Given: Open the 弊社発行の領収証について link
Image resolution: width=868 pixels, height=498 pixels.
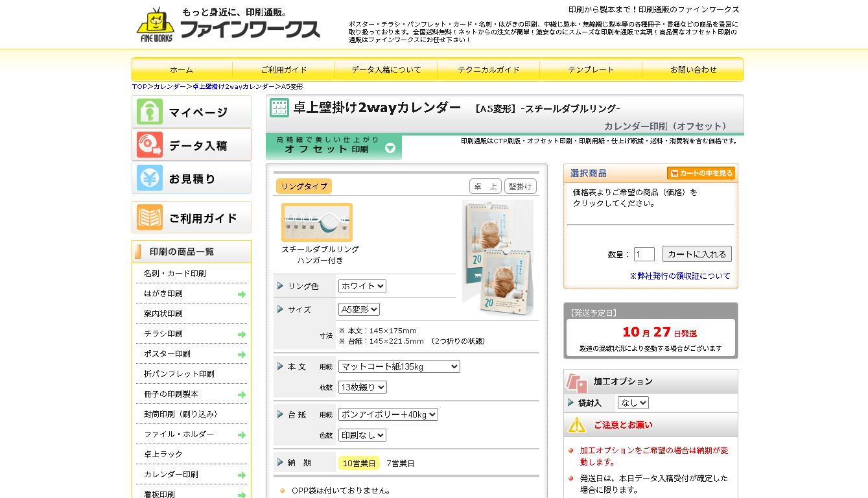Looking at the screenshot, I should click(x=680, y=276).
